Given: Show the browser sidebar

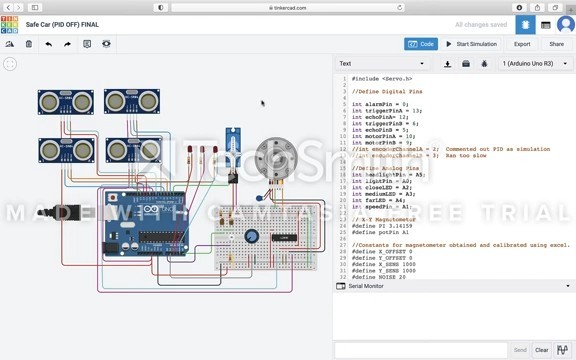Looking at the screenshot, I should [x=35, y=7].
